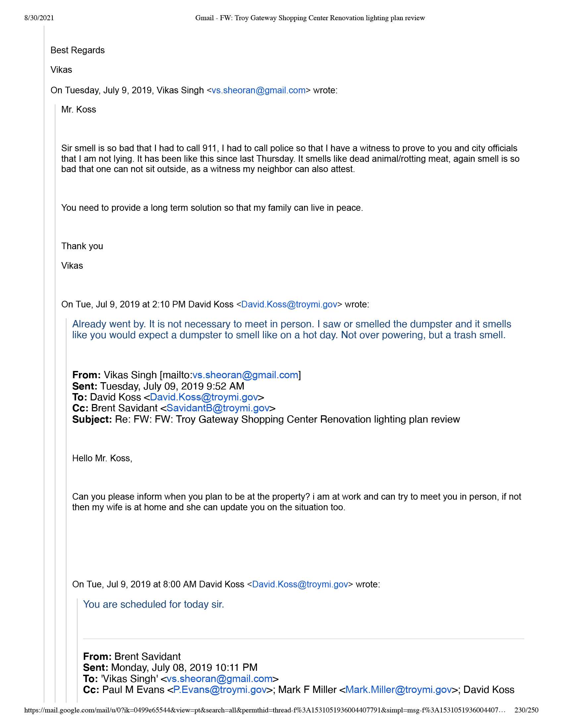The image size is (563, 728).
Task: Click the "You need to provide a long term solution" sentence
Action: 212,208
